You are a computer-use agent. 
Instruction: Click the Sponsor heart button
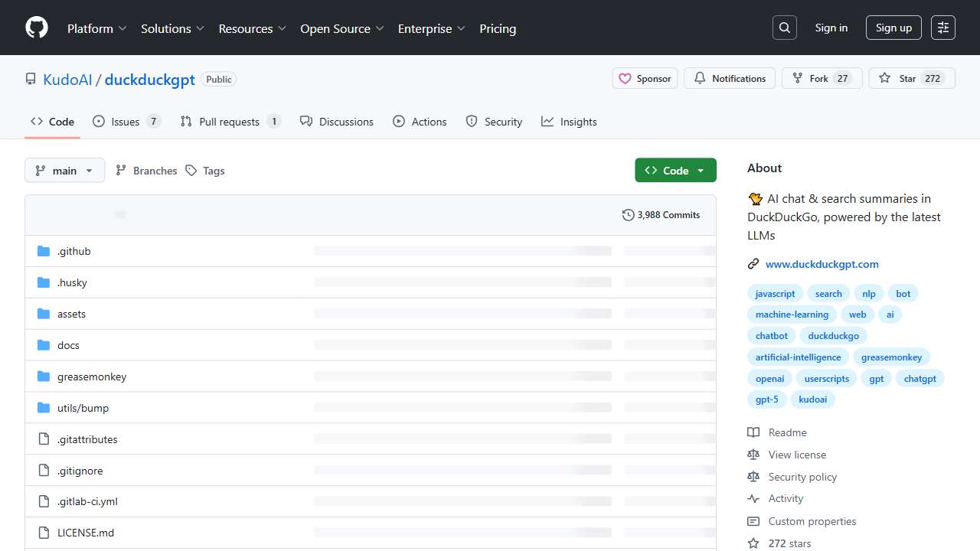645,79
